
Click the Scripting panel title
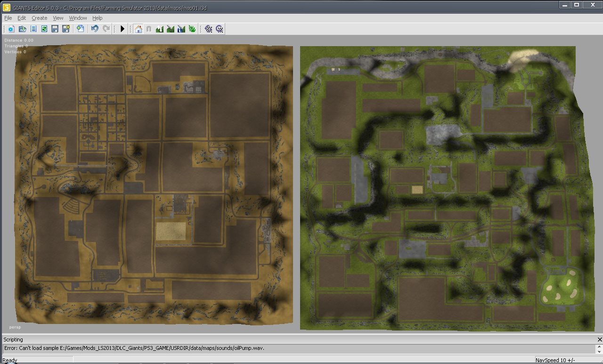click(x=13, y=340)
